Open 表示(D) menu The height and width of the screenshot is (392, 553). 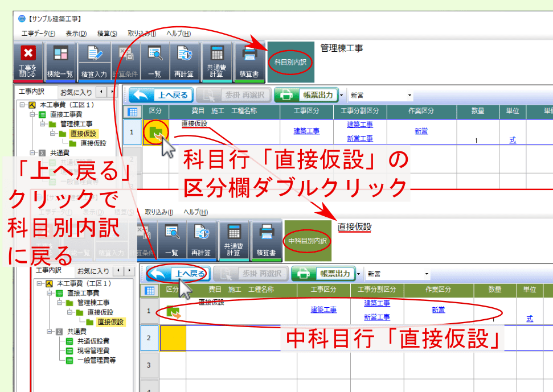[76, 34]
